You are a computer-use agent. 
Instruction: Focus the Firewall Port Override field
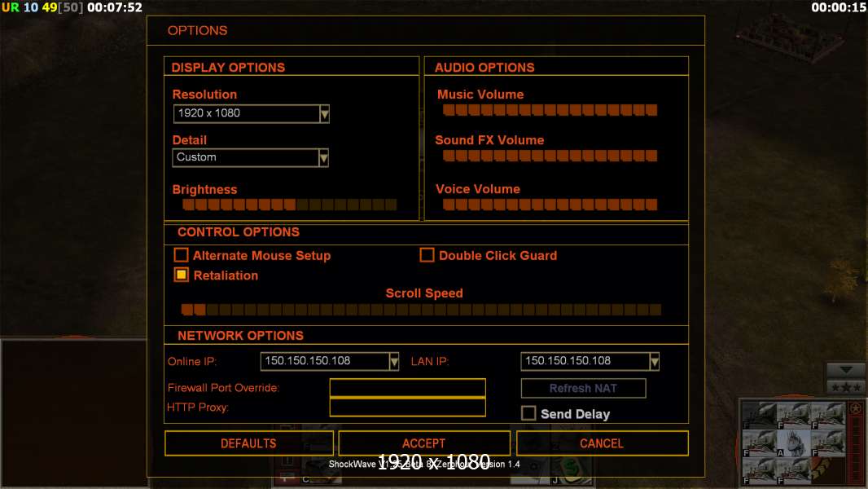click(x=407, y=388)
